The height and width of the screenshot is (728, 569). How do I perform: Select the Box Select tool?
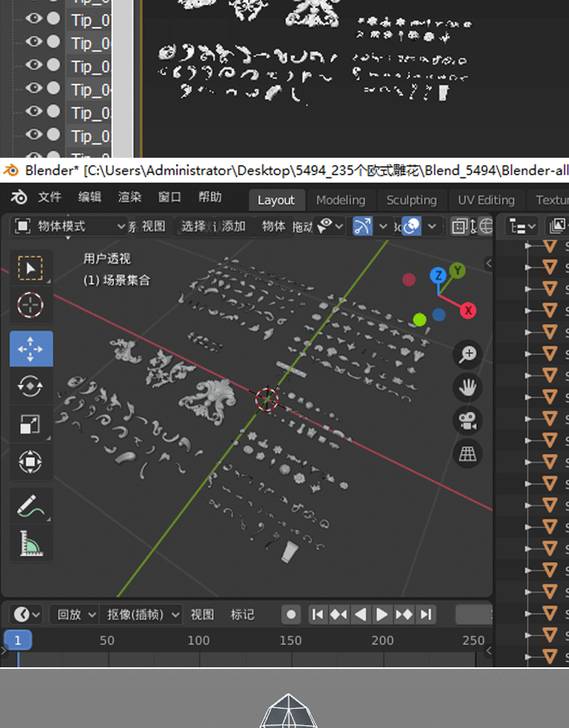point(30,268)
